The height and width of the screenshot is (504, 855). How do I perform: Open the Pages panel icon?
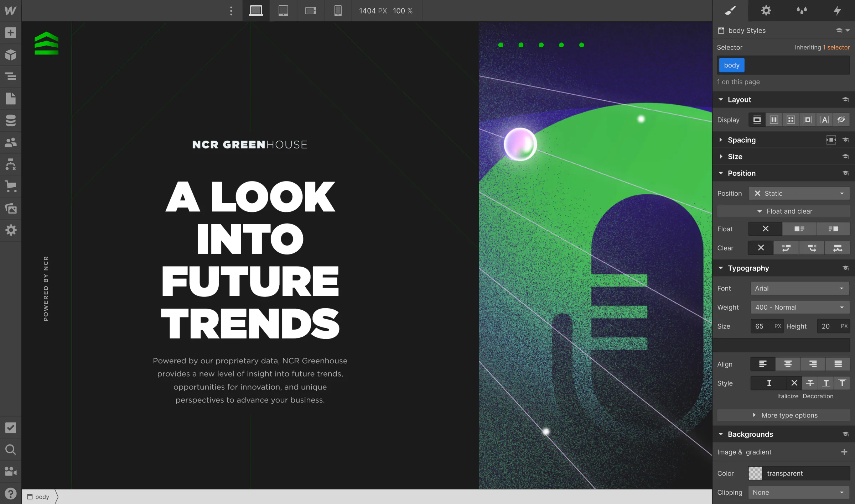(x=11, y=99)
